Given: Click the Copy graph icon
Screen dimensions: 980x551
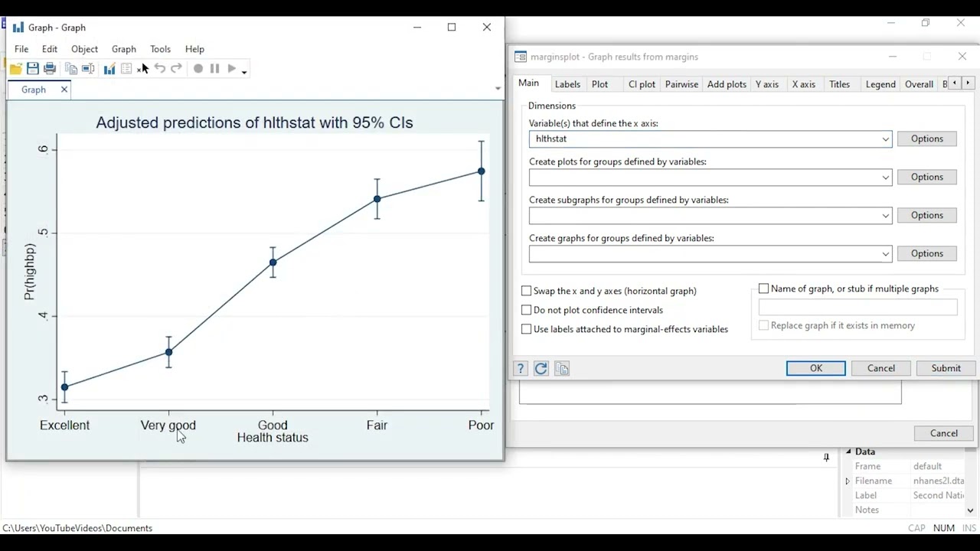Looking at the screenshot, I should tap(71, 69).
